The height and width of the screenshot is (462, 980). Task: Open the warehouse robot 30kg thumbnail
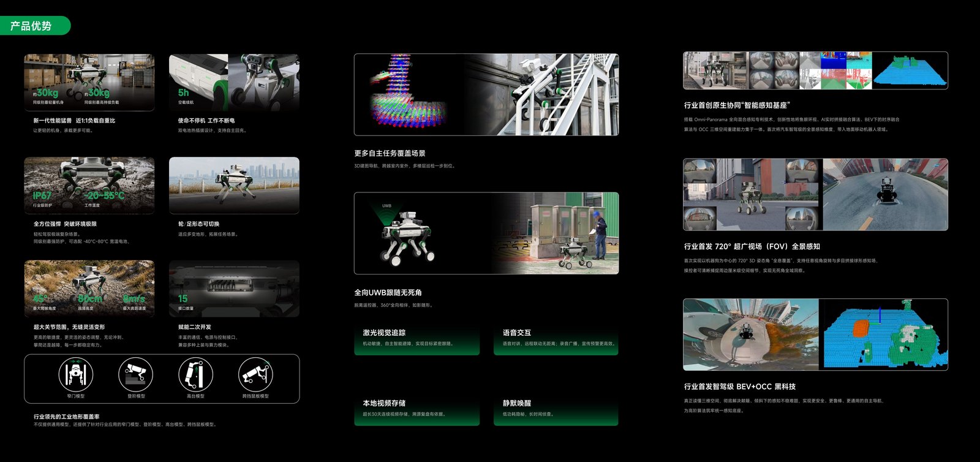pos(89,82)
